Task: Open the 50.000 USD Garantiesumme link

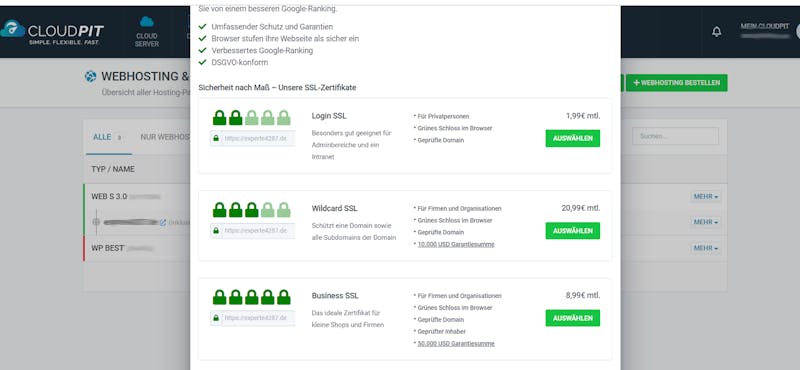Action: click(x=456, y=343)
